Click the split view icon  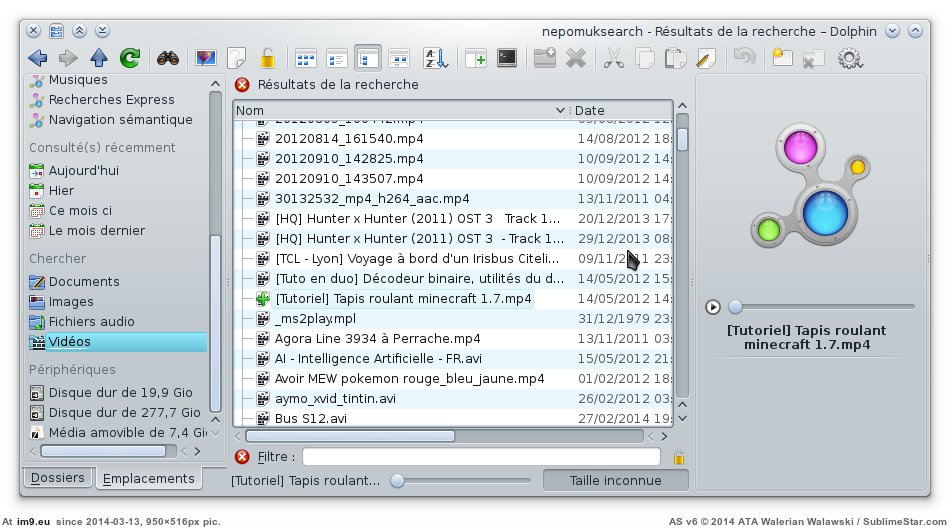475,58
